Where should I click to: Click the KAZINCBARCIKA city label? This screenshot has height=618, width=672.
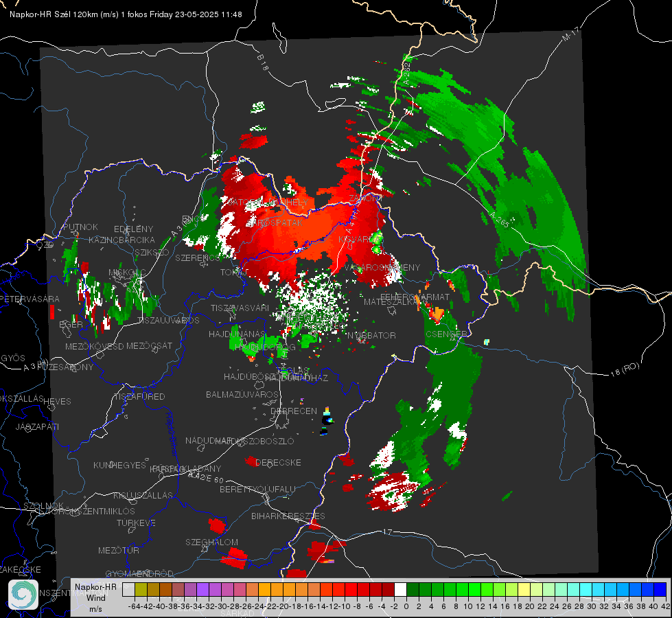[x=121, y=240]
